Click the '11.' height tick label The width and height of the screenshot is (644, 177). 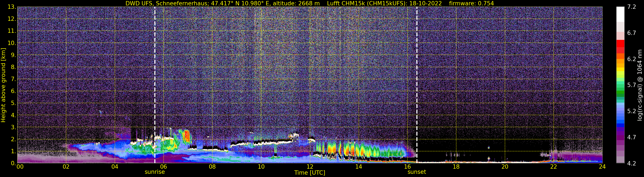(12, 31)
